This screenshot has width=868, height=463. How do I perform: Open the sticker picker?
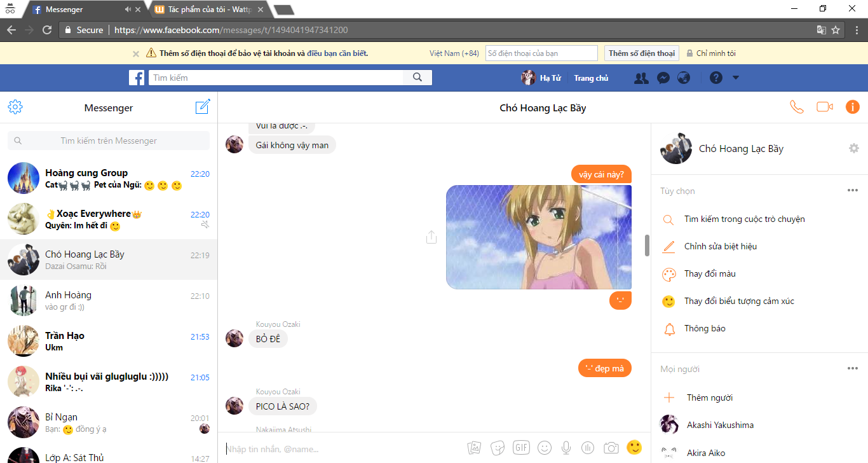pyautogui.click(x=498, y=448)
